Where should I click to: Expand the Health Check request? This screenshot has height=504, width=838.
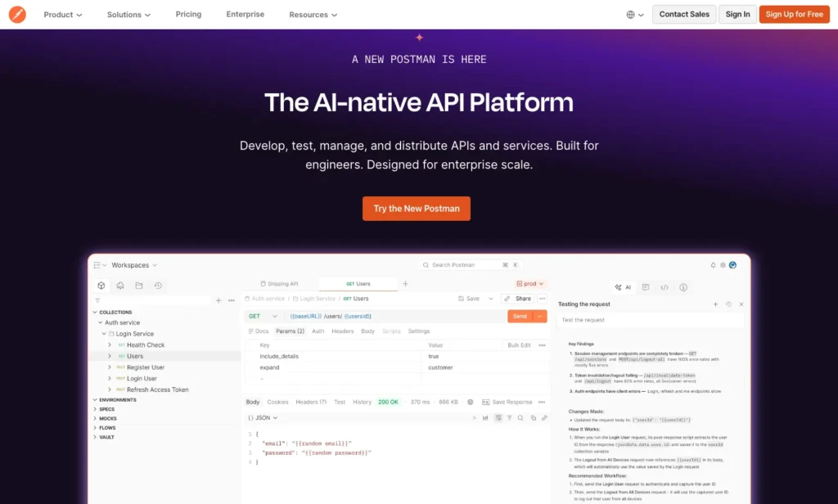[x=110, y=345]
